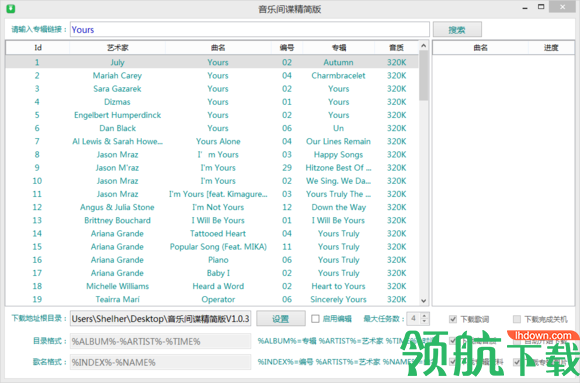580x383 pixels.
Task: Select song I'm Yours [feat. Kimagure...
Action: pos(218,194)
